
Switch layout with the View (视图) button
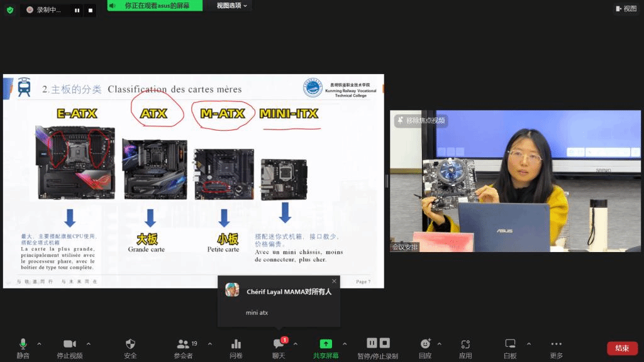pyautogui.click(x=626, y=9)
